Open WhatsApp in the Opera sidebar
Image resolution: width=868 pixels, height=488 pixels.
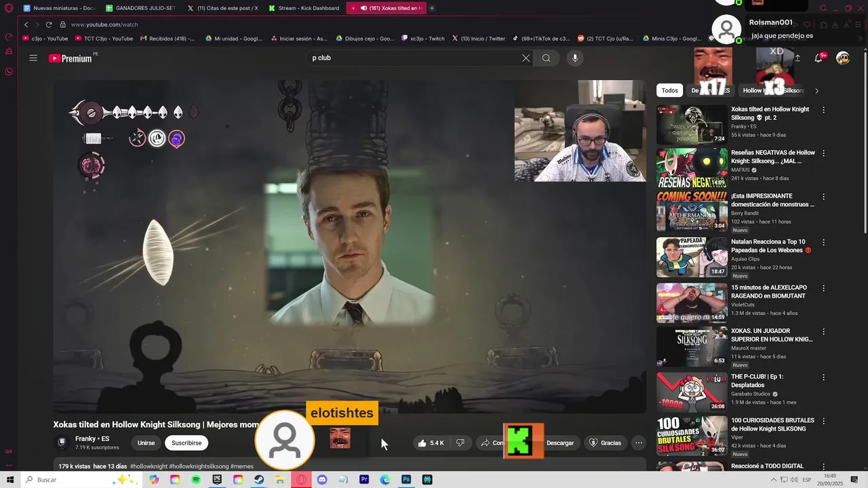point(9,72)
